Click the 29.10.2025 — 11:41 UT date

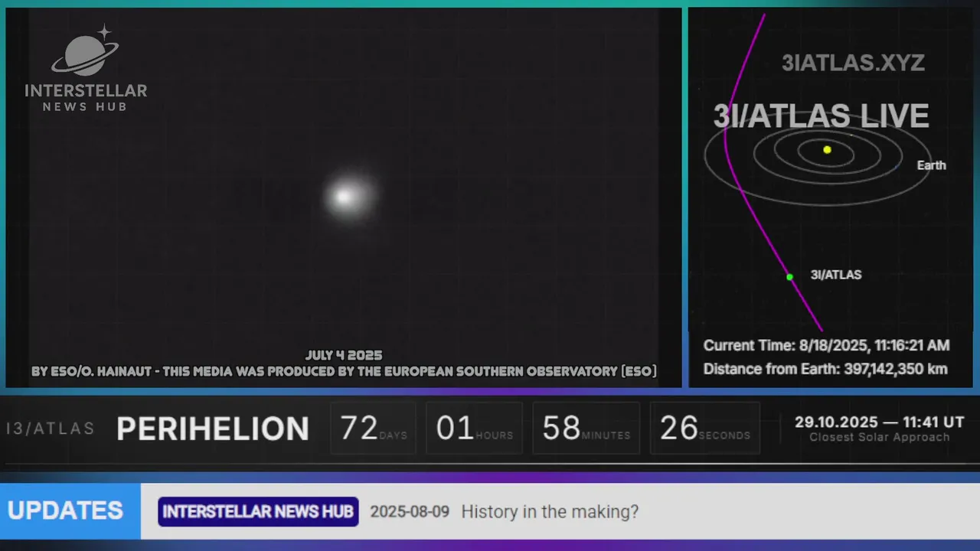click(879, 422)
